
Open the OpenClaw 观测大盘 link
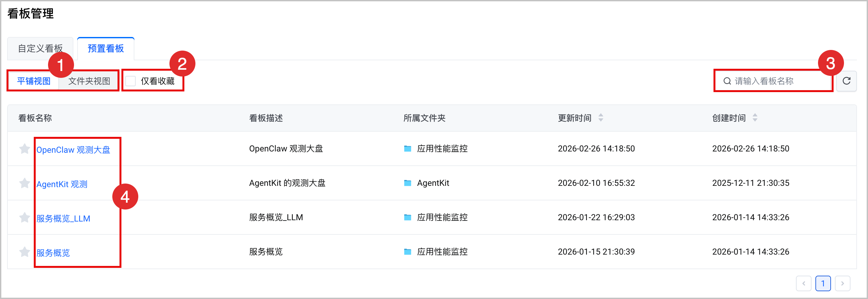tap(73, 150)
